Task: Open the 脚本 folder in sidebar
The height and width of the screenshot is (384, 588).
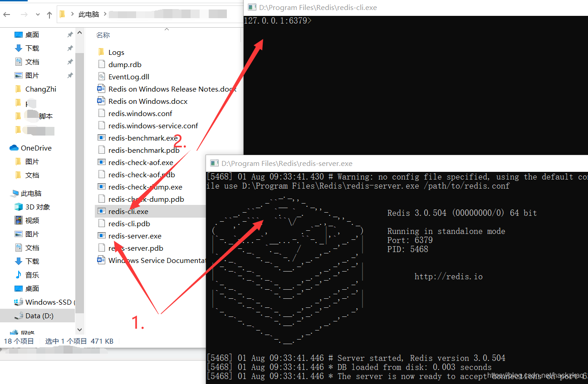Action: click(x=46, y=116)
